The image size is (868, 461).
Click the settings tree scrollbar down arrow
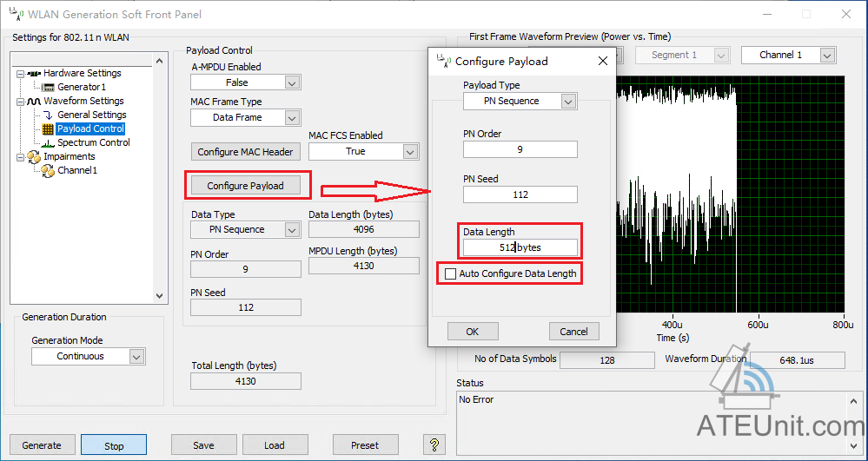coord(159,296)
